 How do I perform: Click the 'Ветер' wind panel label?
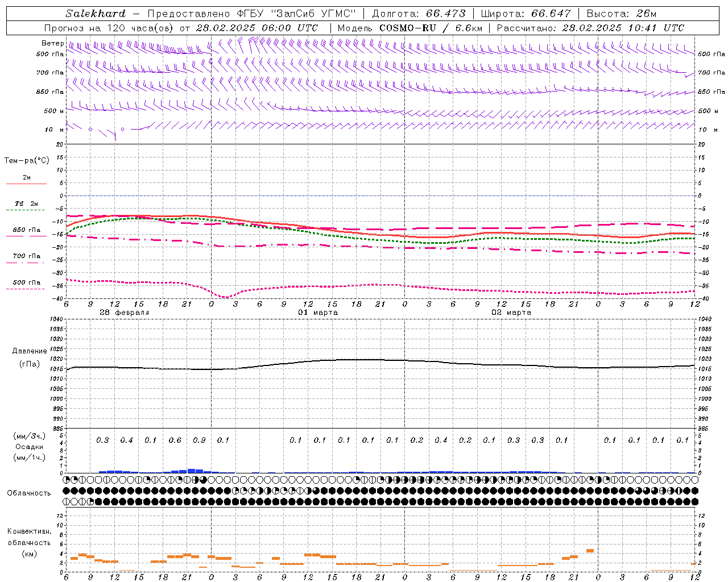(52, 43)
